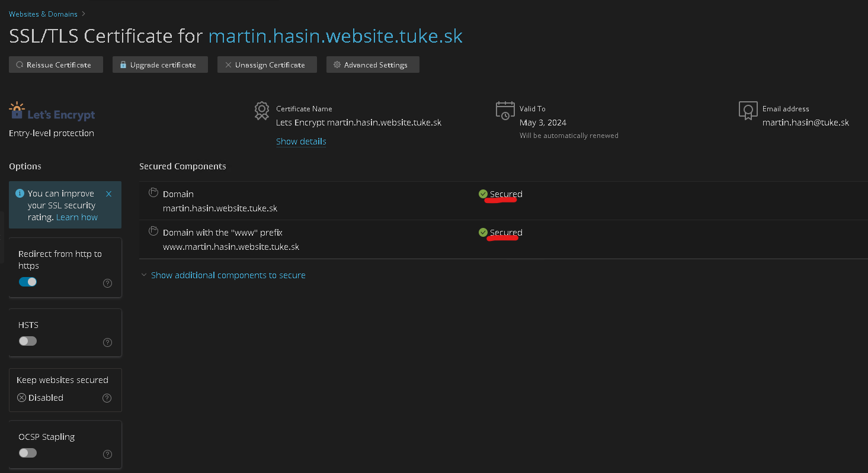Toggle Redirect from http to https
The width and height of the screenshot is (868, 473).
[x=28, y=282]
